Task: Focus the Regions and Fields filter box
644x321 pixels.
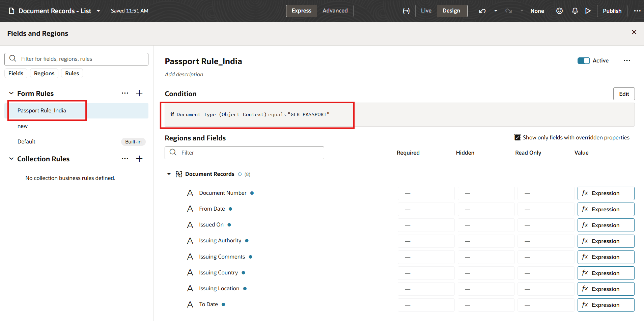Action: (x=244, y=153)
